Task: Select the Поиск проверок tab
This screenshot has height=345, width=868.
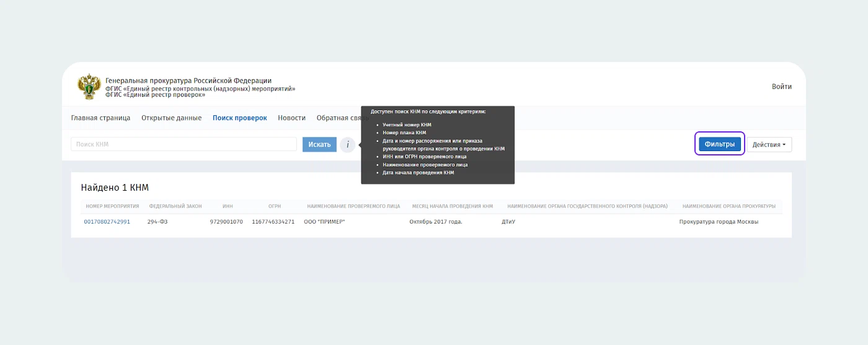Action: pos(239,118)
